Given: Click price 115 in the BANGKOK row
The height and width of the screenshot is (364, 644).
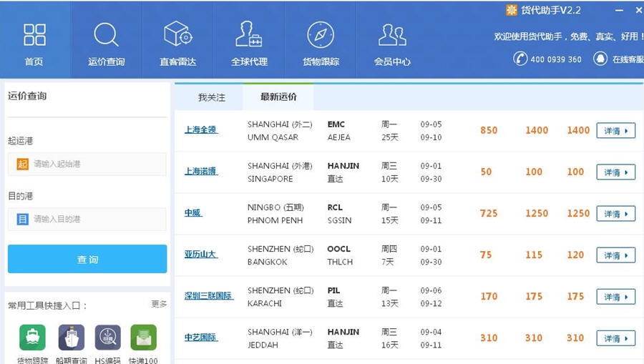Looking at the screenshot, I should [534, 255].
